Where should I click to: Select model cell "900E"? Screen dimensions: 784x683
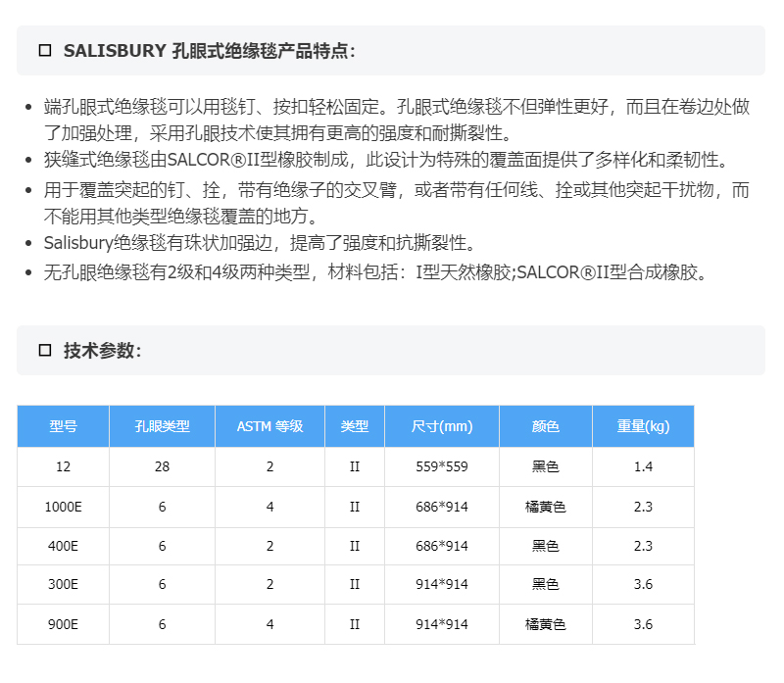[x=63, y=624]
